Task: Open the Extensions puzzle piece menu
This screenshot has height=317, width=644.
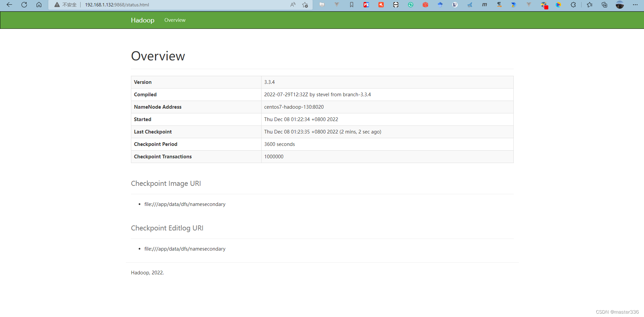Action: (573, 5)
